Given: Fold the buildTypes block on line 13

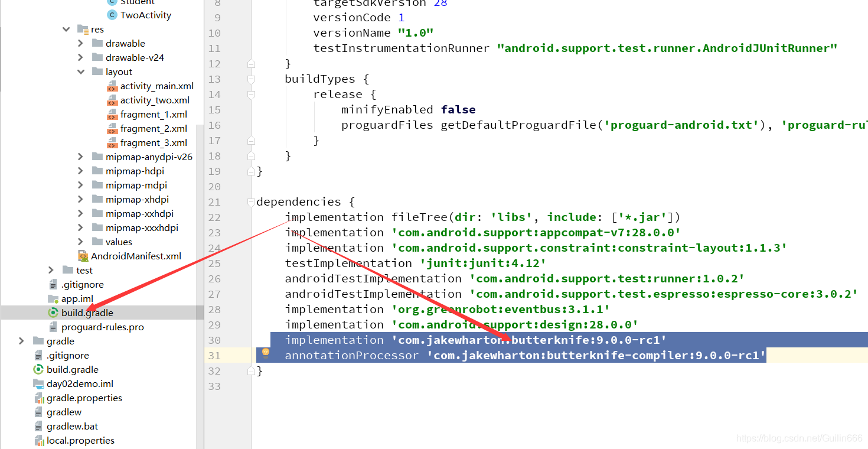Looking at the screenshot, I should (x=252, y=79).
